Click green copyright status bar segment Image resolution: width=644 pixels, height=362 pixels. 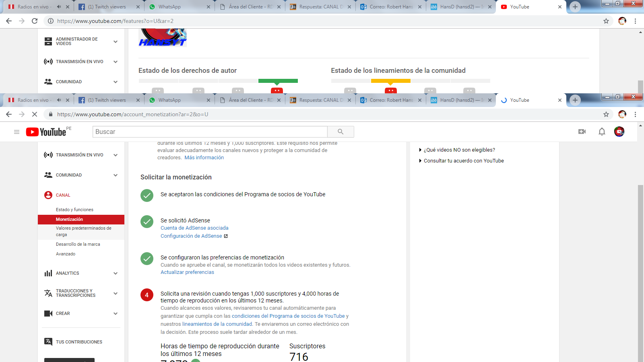[x=278, y=81]
